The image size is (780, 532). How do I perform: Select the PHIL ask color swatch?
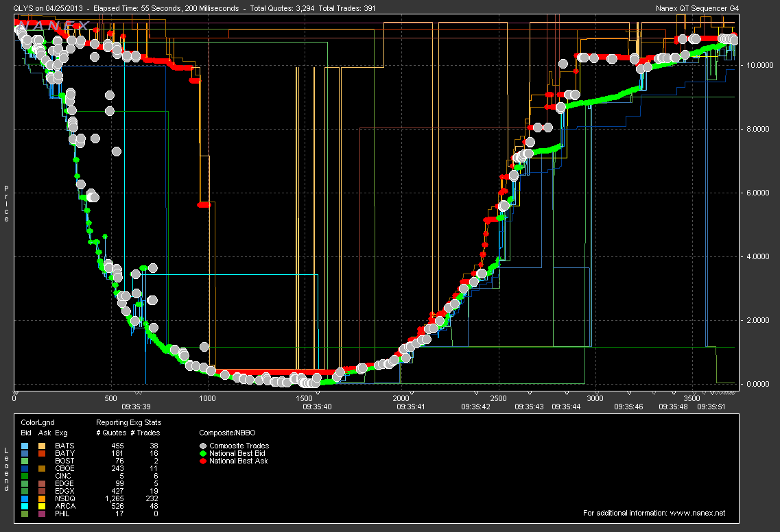[x=42, y=513]
